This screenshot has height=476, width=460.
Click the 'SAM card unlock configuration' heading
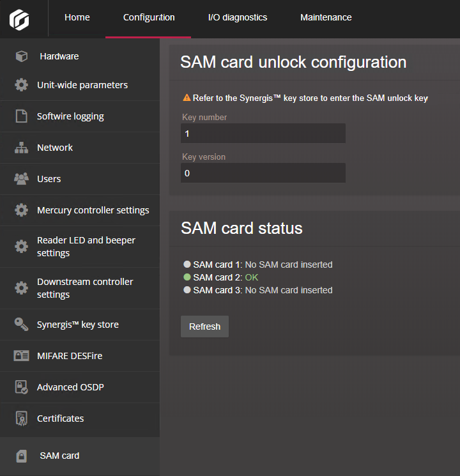pyautogui.click(x=293, y=62)
